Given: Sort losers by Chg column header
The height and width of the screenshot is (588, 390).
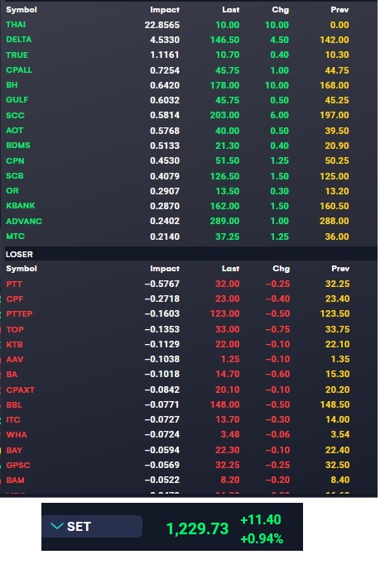Looking at the screenshot, I should (282, 269).
